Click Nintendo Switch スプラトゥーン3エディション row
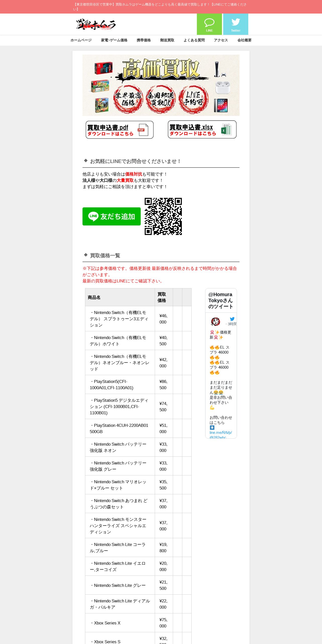Image resolution: width=322 pixels, height=644 pixels. pos(138,319)
